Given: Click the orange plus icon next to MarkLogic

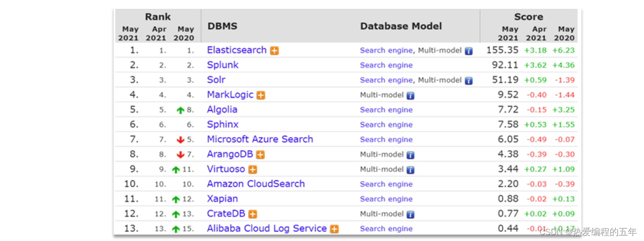Looking at the screenshot, I should coord(261,95).
